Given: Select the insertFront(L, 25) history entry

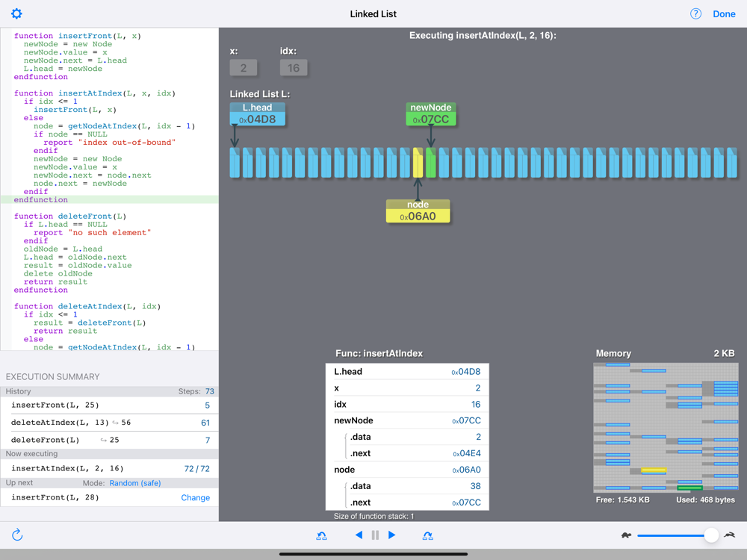Looking at the screenshot, I should 110,405.
